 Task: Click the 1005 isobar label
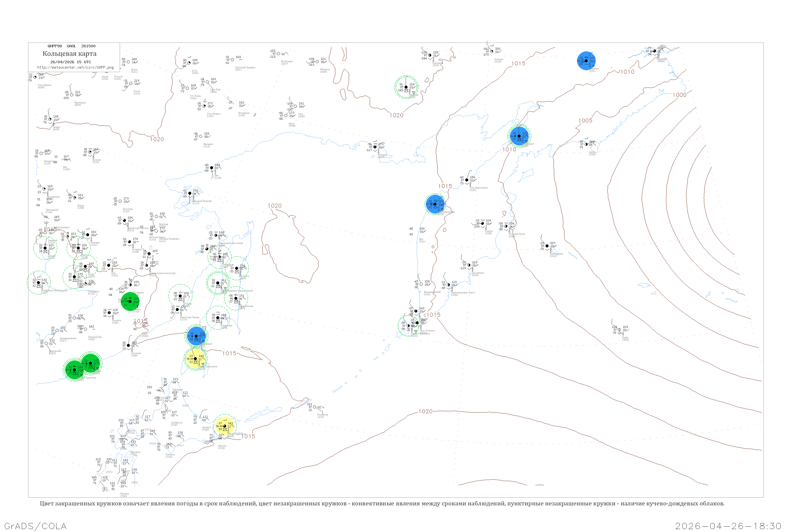585,121
